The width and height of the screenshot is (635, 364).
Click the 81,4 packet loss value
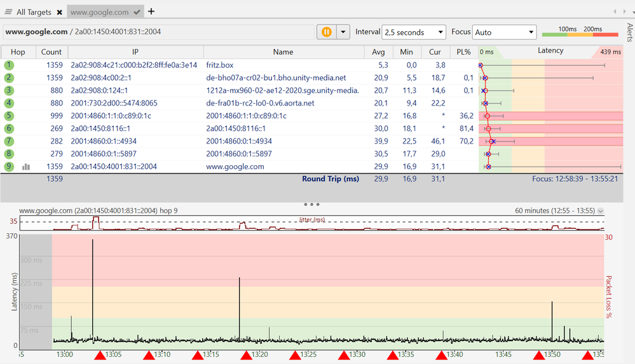(x=466, y=128)
